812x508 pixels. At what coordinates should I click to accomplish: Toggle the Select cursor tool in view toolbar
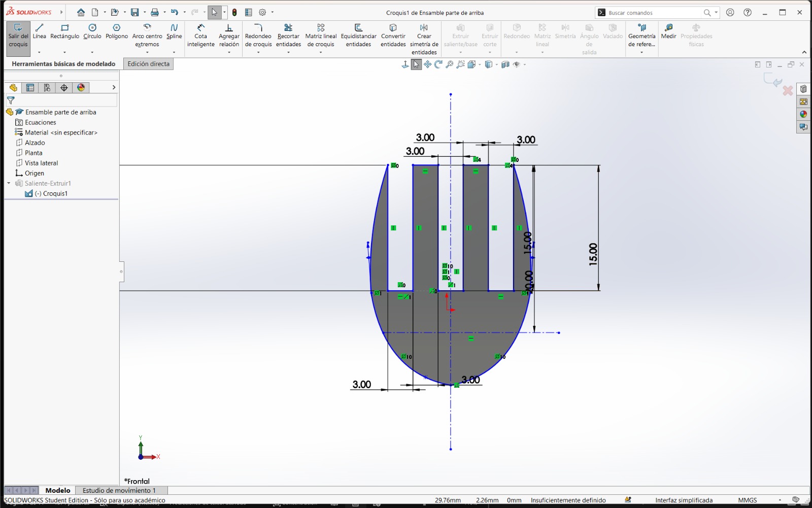coord(416,64)
